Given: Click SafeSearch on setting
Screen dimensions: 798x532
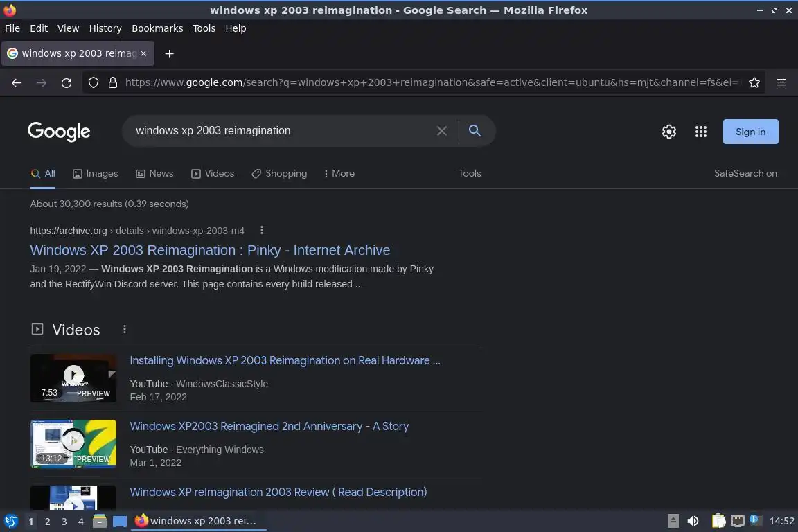Looking at the screenshot, I should [x=745, y=174].
